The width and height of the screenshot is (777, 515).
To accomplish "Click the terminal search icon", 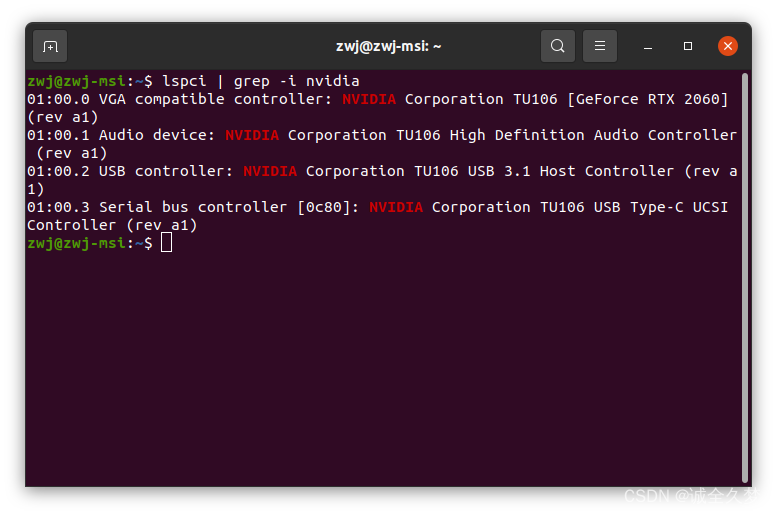I will (558, 46).
